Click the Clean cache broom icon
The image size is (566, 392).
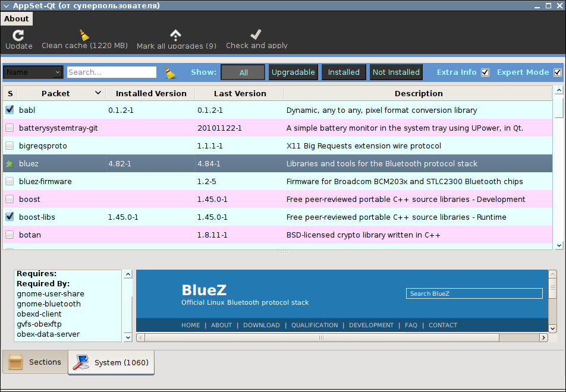[84, 35]
